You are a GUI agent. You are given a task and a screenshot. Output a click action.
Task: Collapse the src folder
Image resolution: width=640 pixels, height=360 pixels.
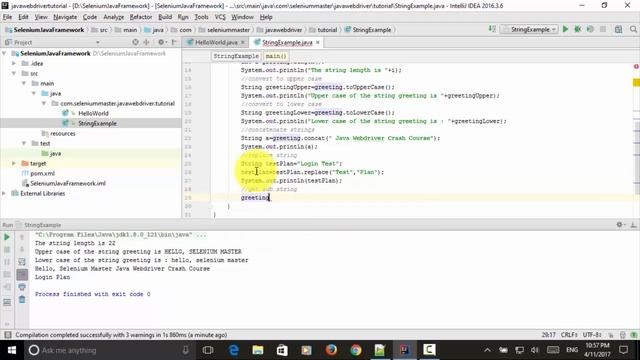pos(14,73)
